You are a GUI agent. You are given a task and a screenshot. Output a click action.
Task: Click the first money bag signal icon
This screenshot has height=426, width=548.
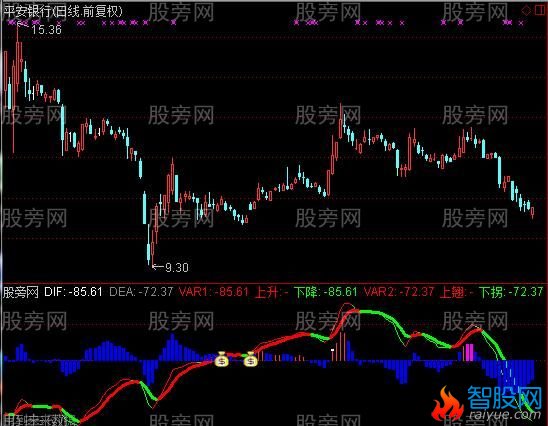[x=222, y=359]
